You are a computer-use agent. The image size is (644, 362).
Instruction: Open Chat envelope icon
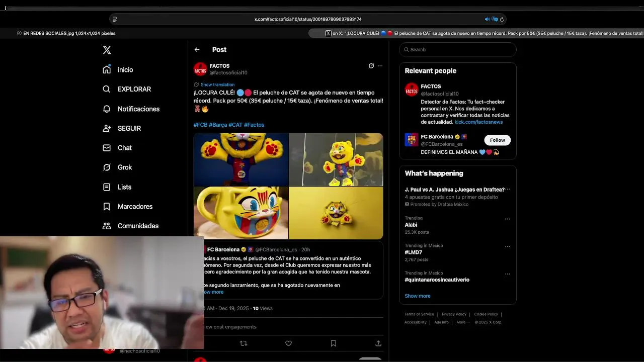coord(107,148)
